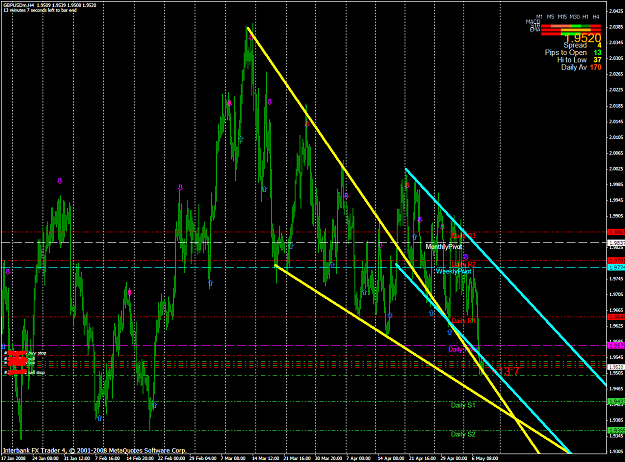
Task: Click the large orange 1.9520 price readout
Action: 583,38
